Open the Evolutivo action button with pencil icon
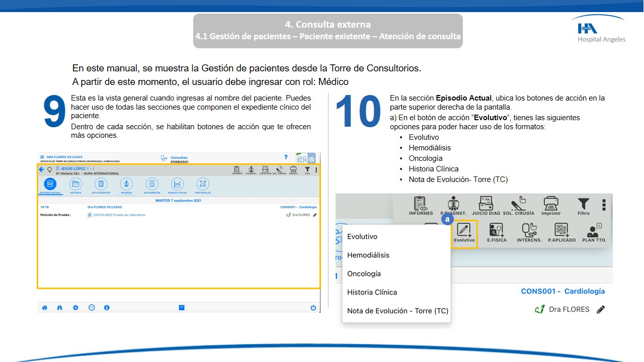 [x=464, y=233]
